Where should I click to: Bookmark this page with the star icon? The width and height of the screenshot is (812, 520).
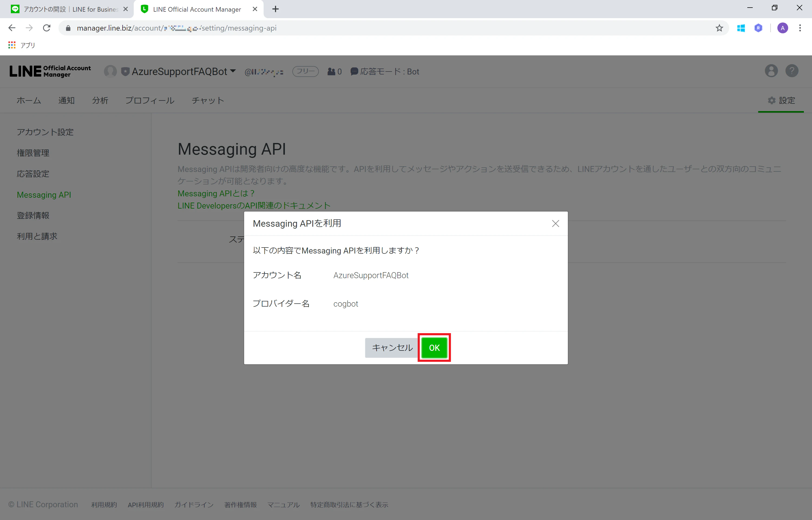point(719,28)
